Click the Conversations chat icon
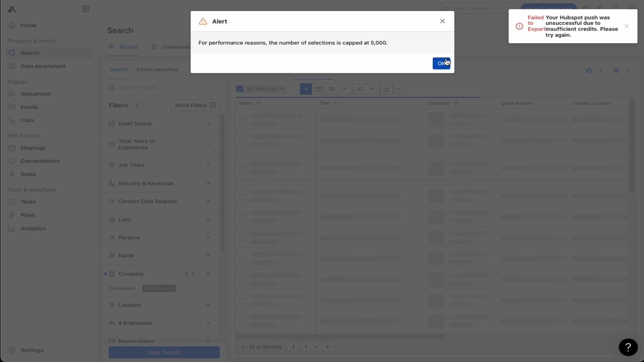 12,161
